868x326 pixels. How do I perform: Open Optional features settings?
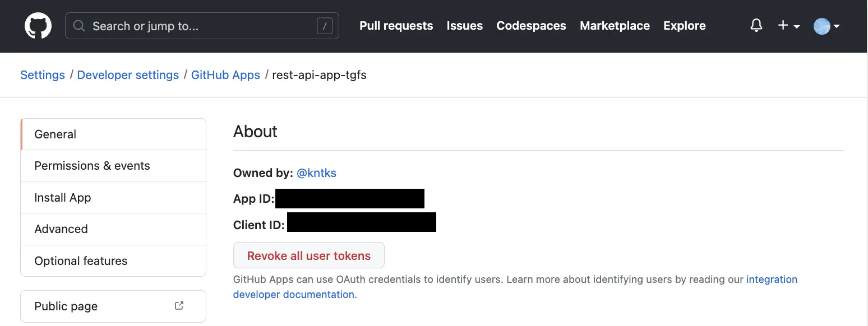pyautogui.click(x=81, y=260)
